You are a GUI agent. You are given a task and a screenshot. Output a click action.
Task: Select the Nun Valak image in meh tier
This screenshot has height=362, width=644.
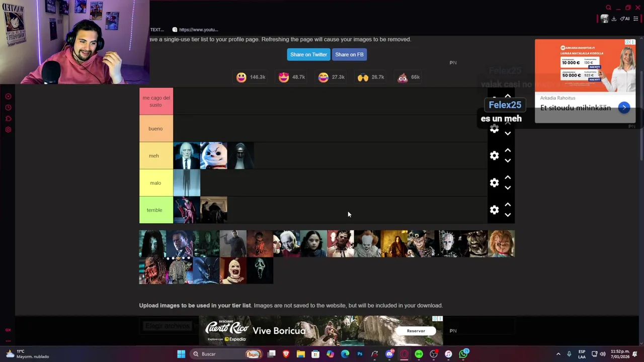tap(240, 155)
